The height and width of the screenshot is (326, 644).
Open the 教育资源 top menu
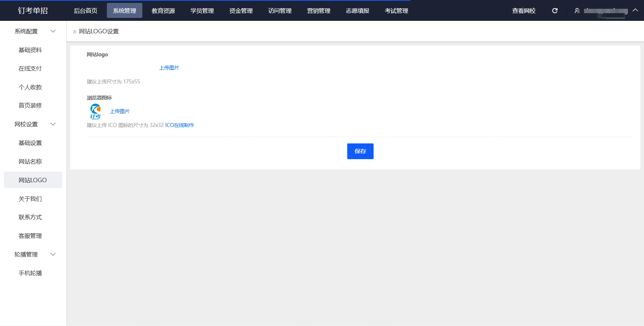[x=163, y=11]
